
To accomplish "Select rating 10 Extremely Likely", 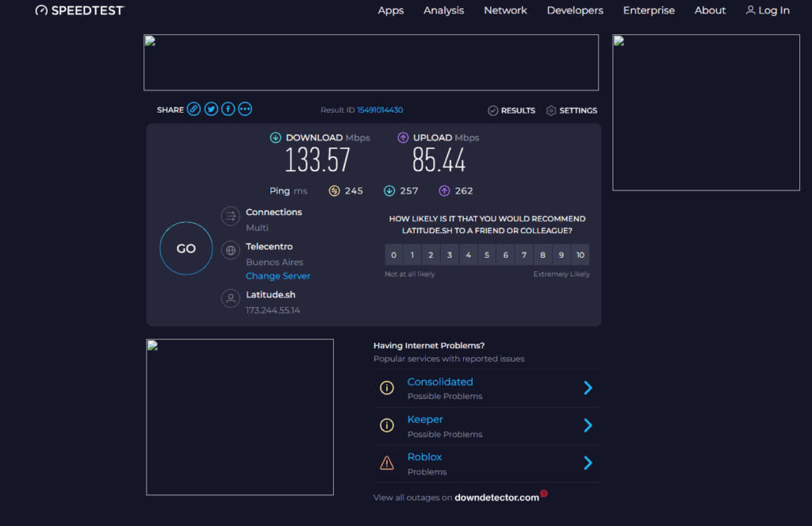I will click(x=580, y=255).
